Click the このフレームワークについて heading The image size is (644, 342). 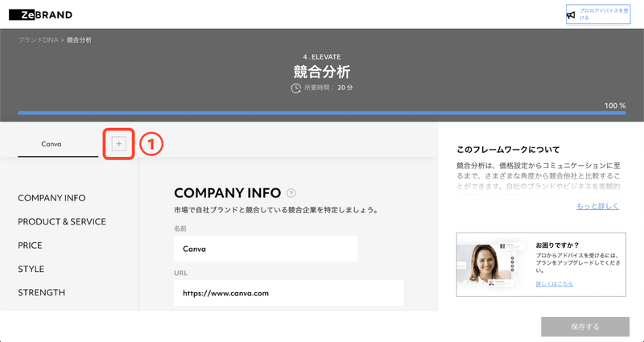click(x=508, y=150)
